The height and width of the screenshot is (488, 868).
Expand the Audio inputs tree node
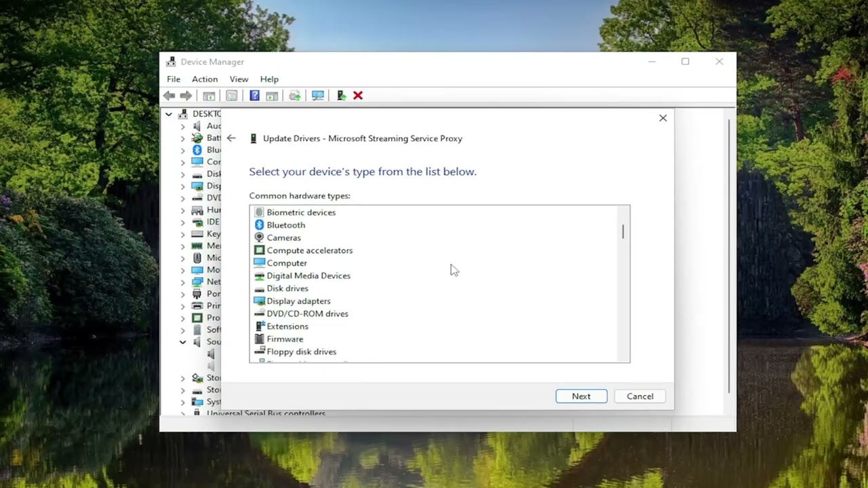182,126
